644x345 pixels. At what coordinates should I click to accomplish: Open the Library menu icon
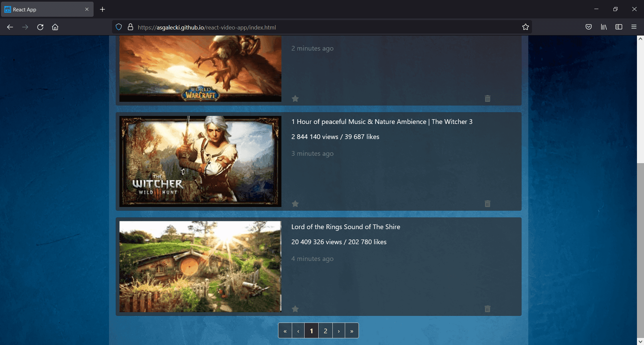tap(604, 27)
